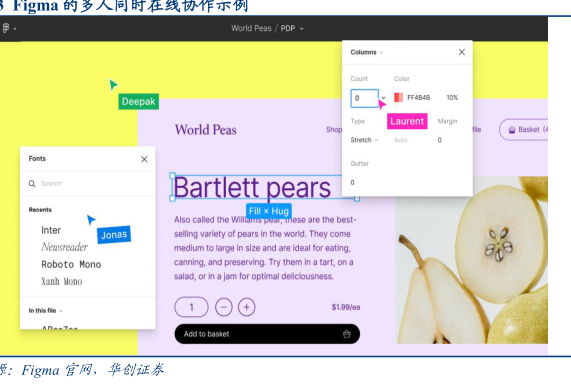Close the Fonts panel
Screen dimensions: 571x388
144,159
